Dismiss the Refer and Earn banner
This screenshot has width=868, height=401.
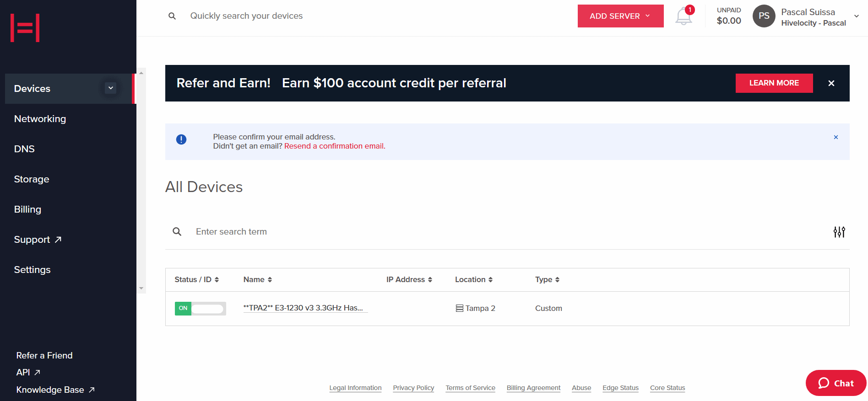coord(831,83)
